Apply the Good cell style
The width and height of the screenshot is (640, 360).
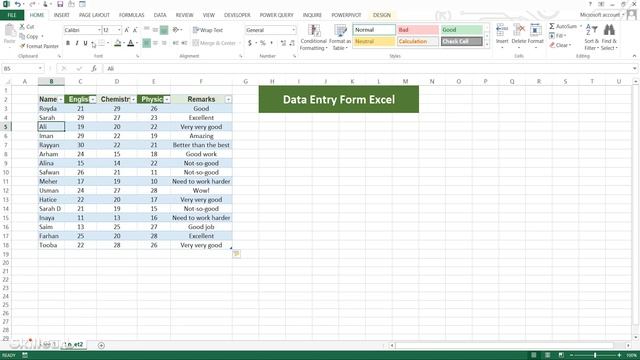462,30
